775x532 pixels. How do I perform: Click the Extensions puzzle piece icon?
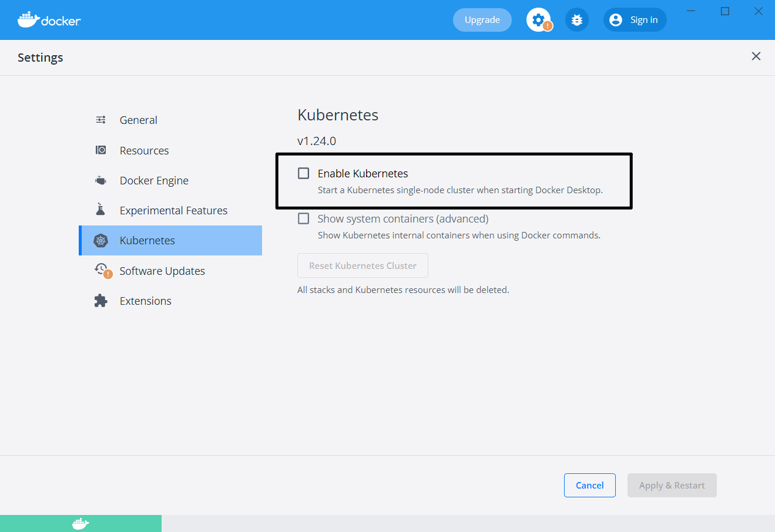101,301
